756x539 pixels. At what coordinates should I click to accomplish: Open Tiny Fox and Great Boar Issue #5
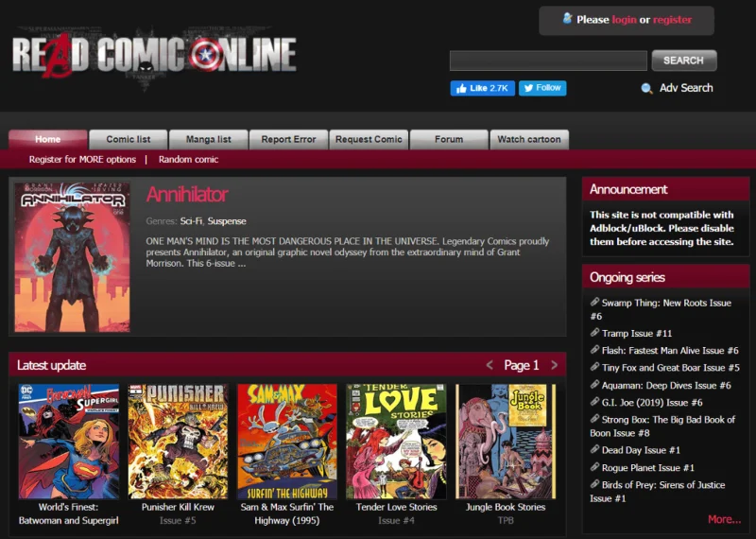tap(671, 368)
